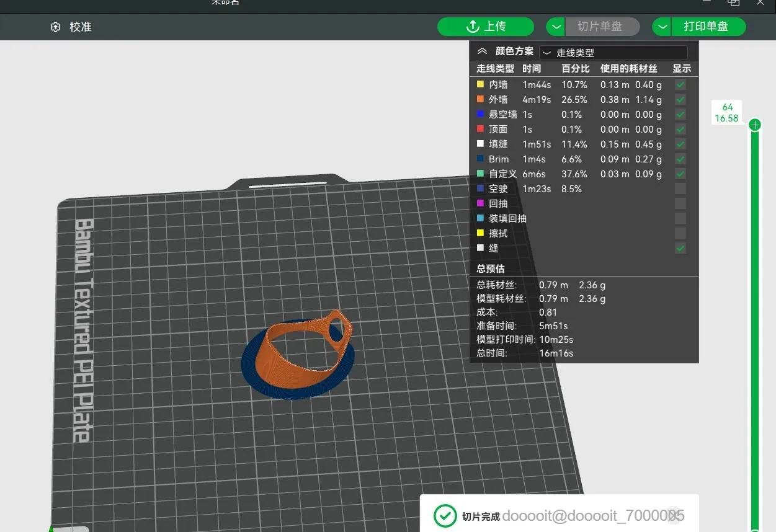This screenshot has height=532, width=776.
Task: Open the 走线类型 color scheme dropdown
Action: (x=613, y=53)
